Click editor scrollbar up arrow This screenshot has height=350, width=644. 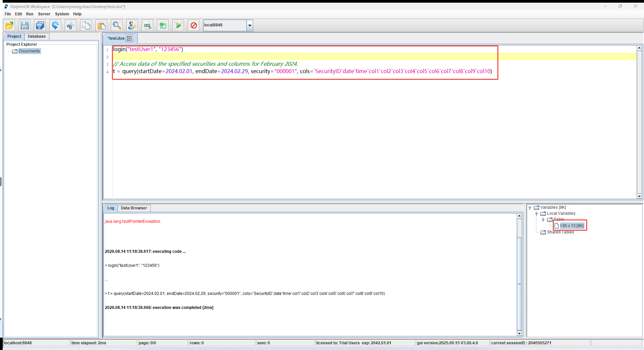point(639,48)
